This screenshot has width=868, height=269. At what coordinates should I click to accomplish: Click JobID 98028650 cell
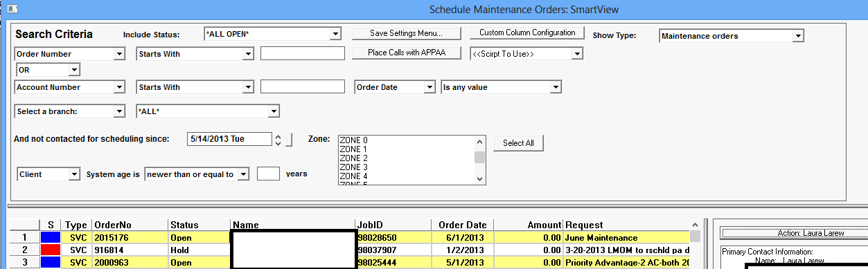[x=393, y=237]
